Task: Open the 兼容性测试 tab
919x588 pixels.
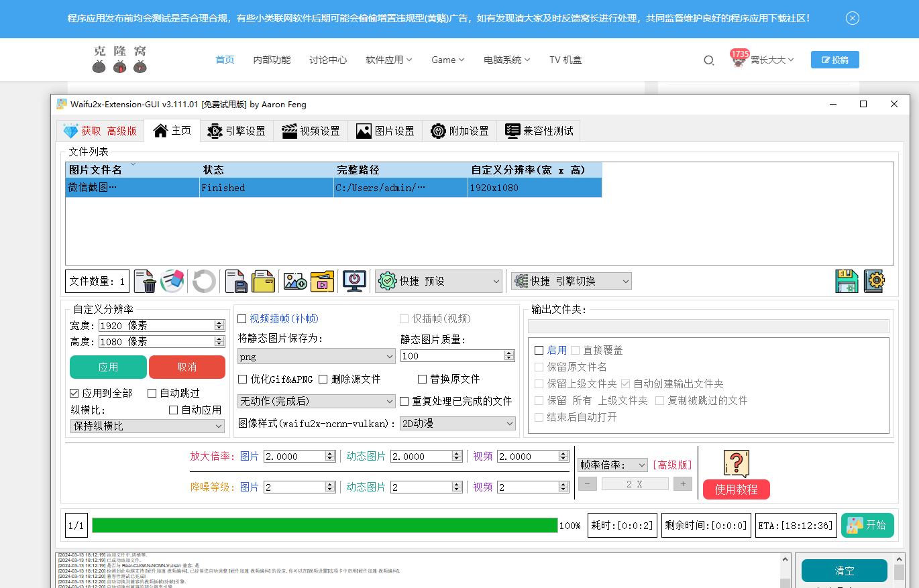Action: tap(539, 131)
